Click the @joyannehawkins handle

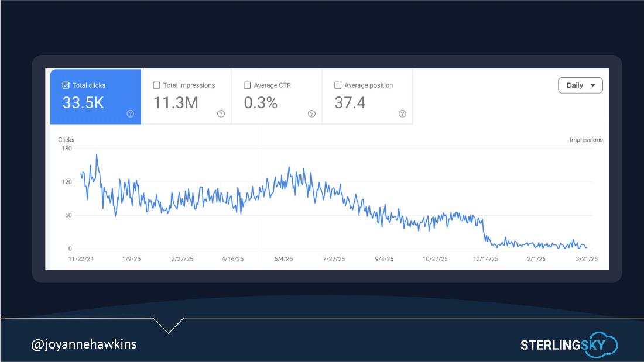(x=84, y=344)
